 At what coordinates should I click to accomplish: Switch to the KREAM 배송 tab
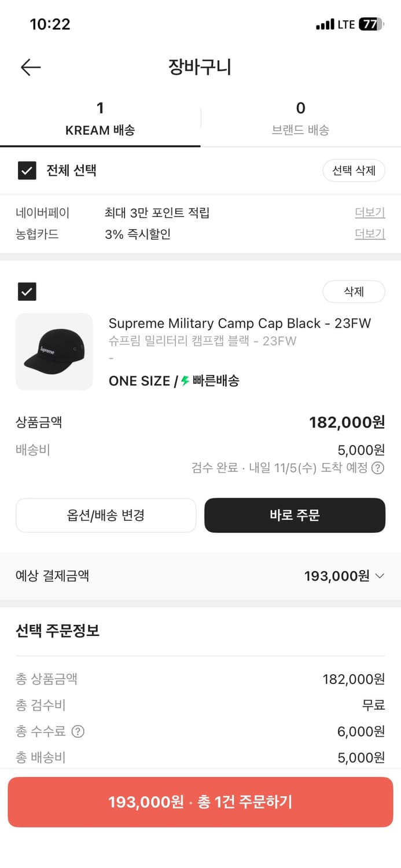100,119
